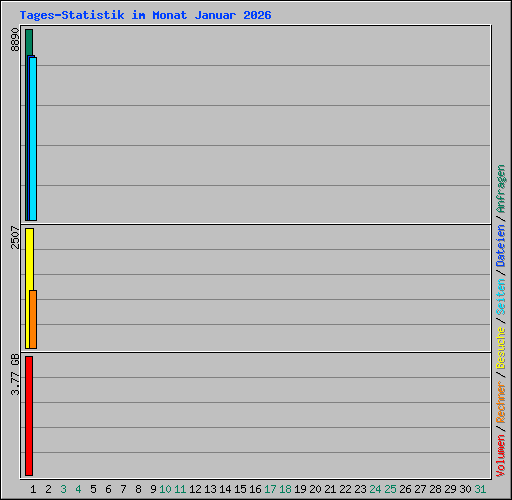Image resolution: width=512 pixels, height=500 pixels.
Task: Click day '5' on the x-axis
Action: click(x=93, y=489)
